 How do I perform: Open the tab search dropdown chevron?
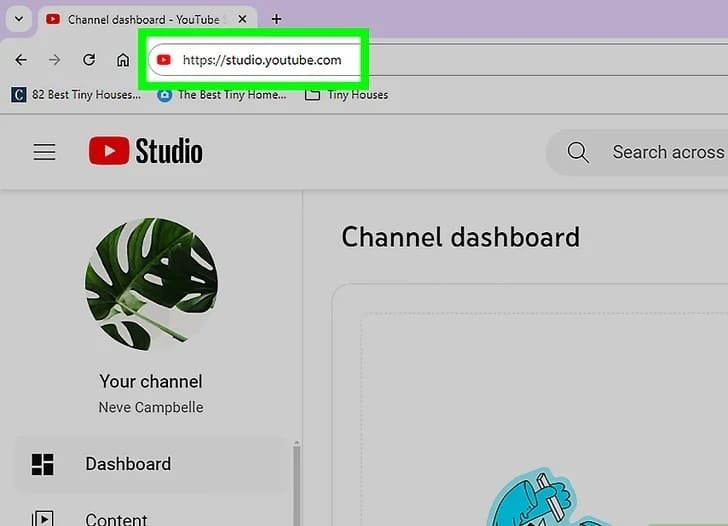18,19
